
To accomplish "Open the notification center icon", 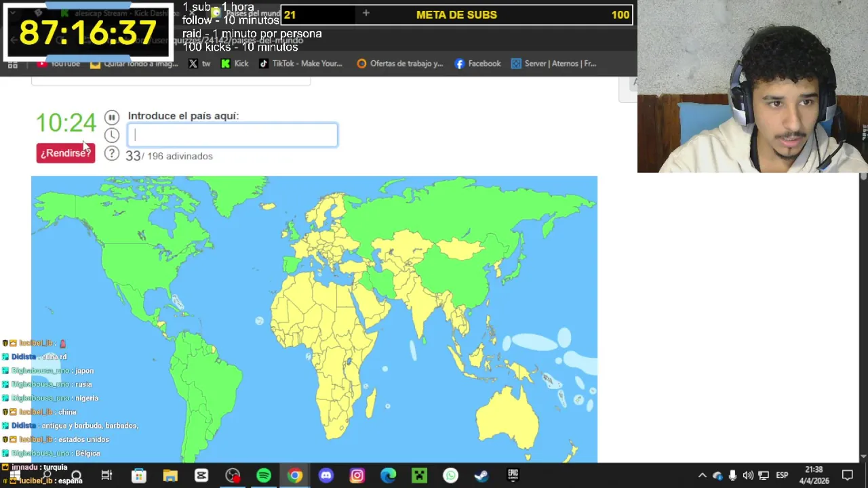I will [x=848, y=476].
